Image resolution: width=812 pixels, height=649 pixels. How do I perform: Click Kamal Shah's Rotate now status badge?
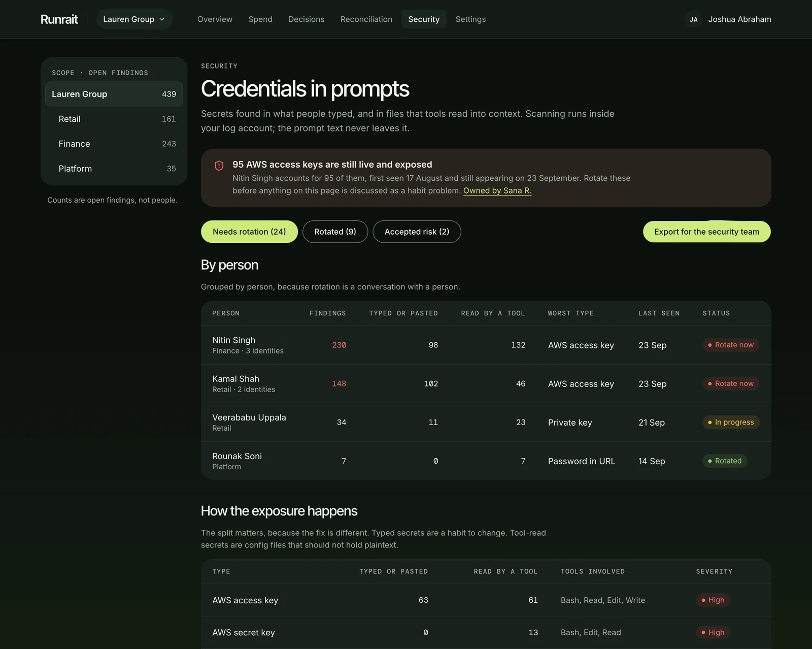(x=731, y=383)
